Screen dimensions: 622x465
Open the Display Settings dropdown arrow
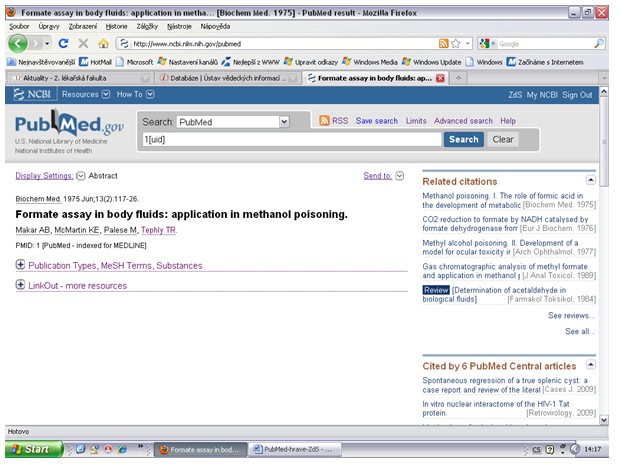click(x=81, y=176)
